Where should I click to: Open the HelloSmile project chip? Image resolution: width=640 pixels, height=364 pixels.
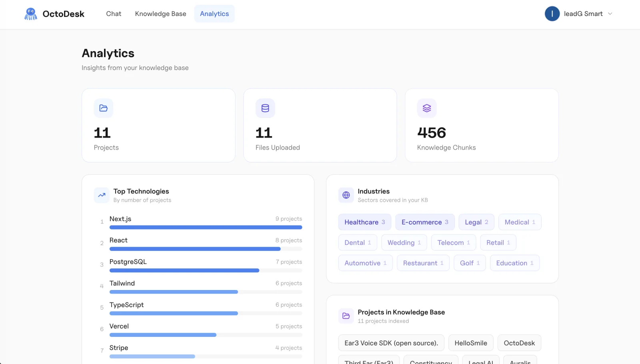point(471,343)
